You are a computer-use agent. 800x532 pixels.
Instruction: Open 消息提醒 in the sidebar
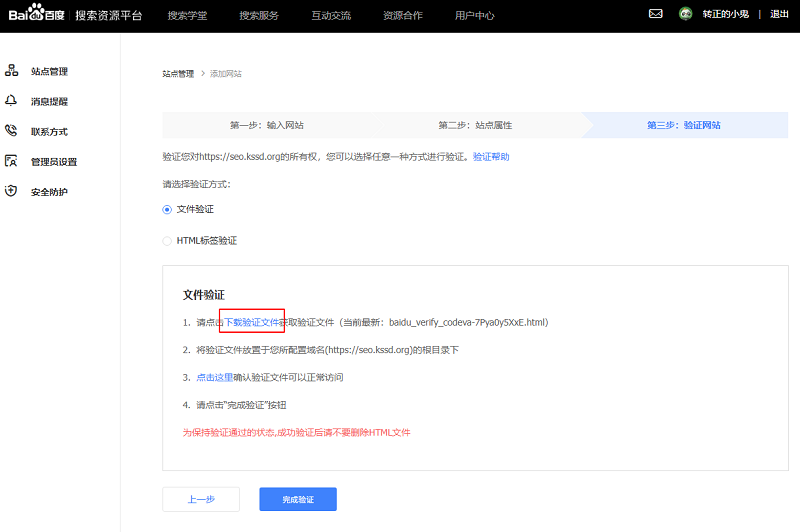click(49, 102)
